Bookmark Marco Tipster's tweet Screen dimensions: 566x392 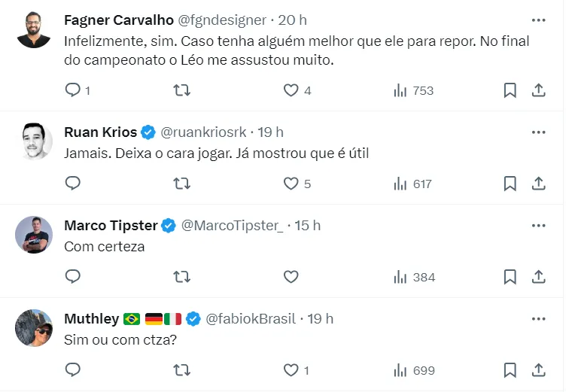(510, 277)
